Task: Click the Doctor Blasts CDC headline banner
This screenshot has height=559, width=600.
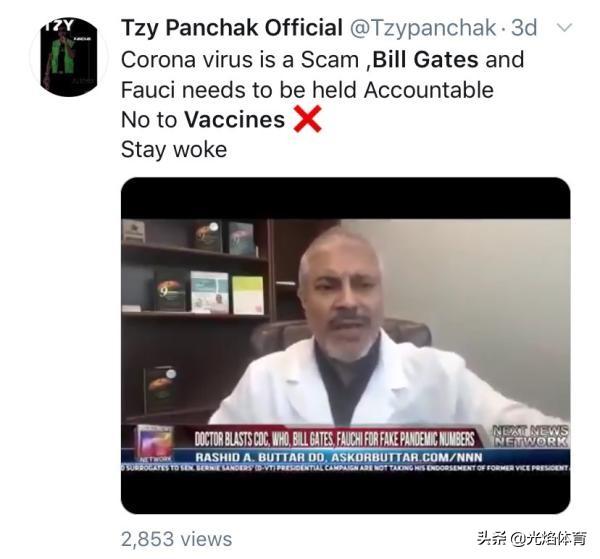Action: coord(334,439)
